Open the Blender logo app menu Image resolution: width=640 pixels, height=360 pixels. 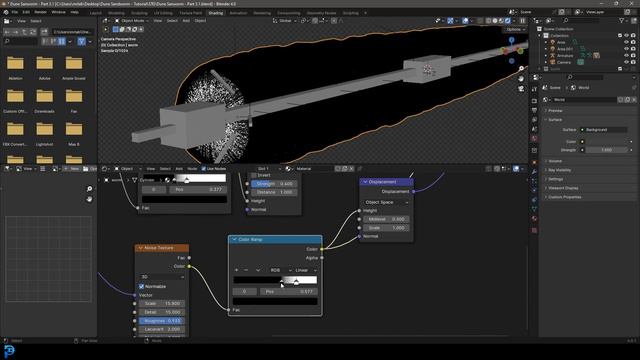point(6,12)
